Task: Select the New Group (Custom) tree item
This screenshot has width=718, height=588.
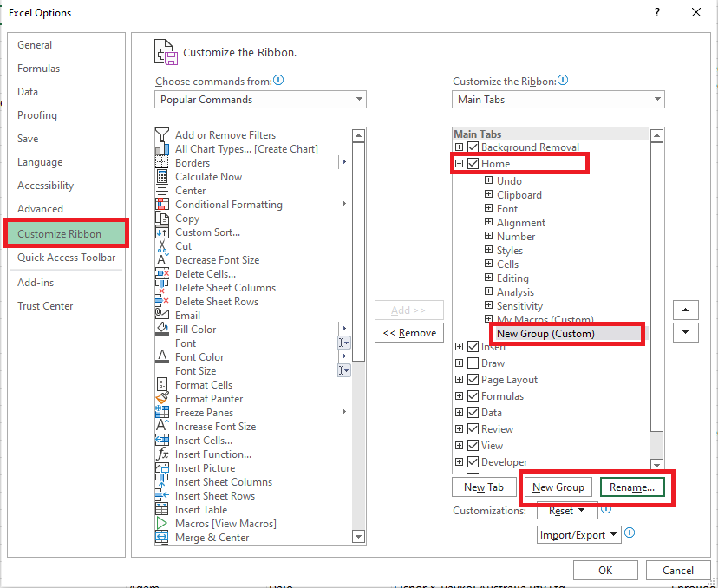Action: pos(545,334)
